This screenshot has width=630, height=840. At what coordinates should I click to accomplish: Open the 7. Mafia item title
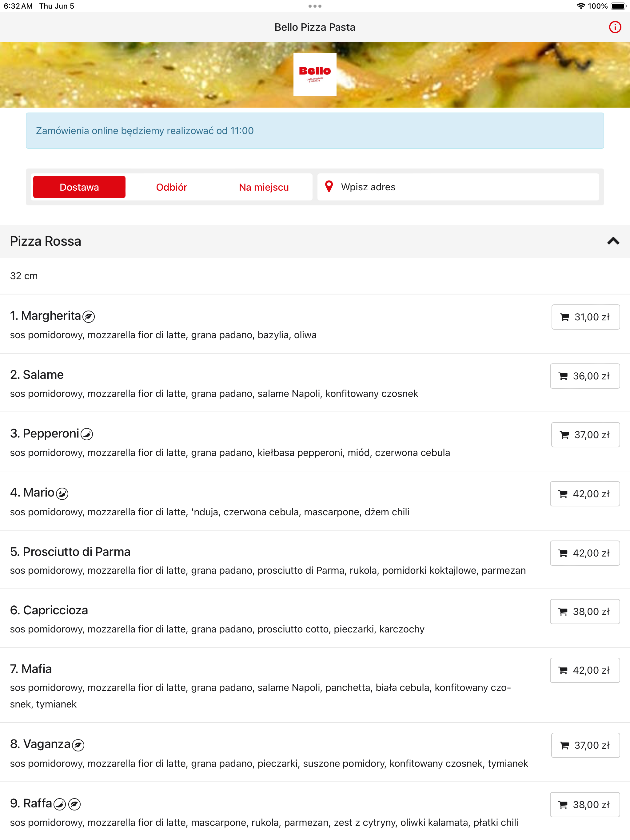(31, 669)
